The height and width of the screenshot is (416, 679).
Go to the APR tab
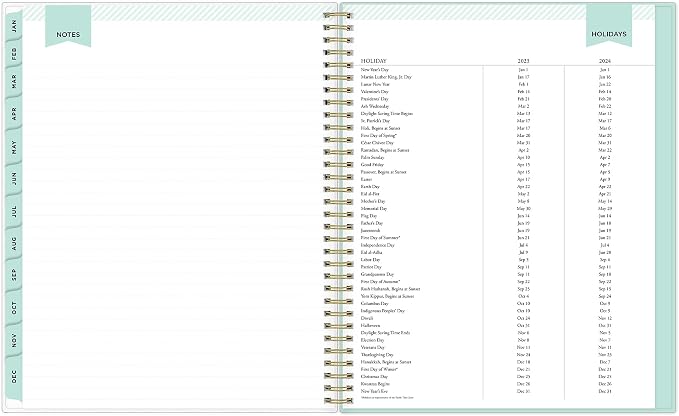[x=13, y=113]
